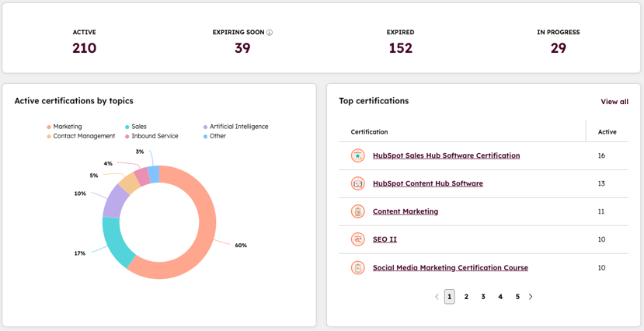Click the HubSpot Content Hub Software badge icon
Image resolution: width=644 pixels, height=331 pixels.
pos(358,183)
